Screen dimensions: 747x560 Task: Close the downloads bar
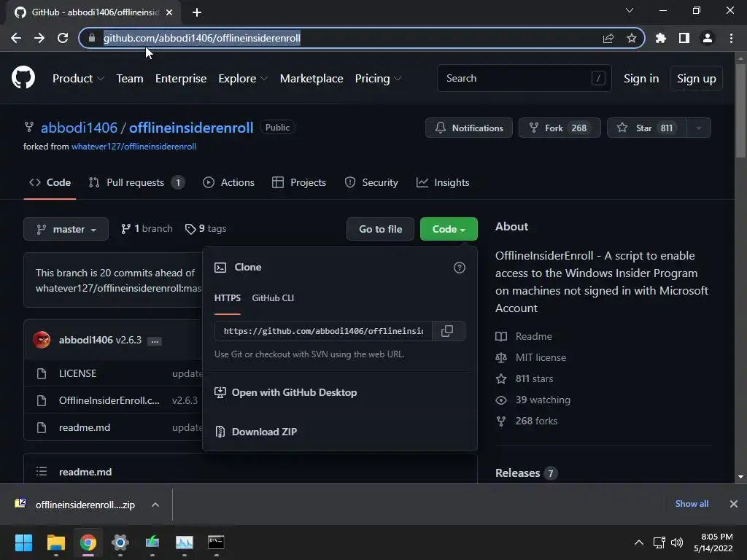point(734,504)
